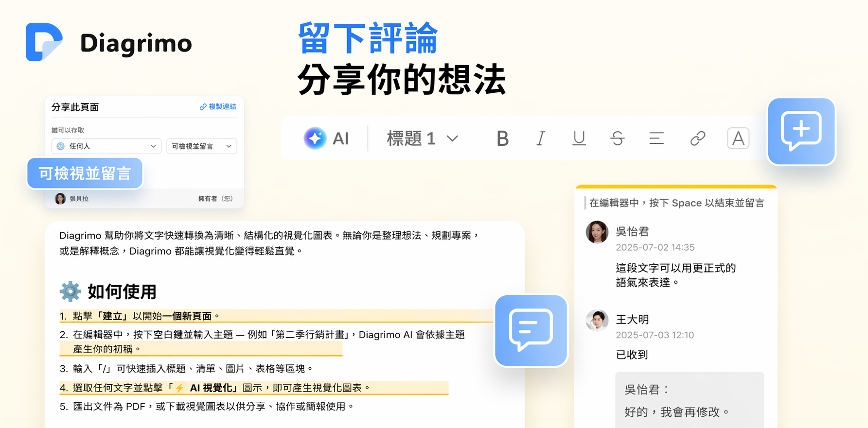Image resolution: width=868 pixels, height=428 pixels.
Task: Click commenter name 王大明
Action: point(632,319)
